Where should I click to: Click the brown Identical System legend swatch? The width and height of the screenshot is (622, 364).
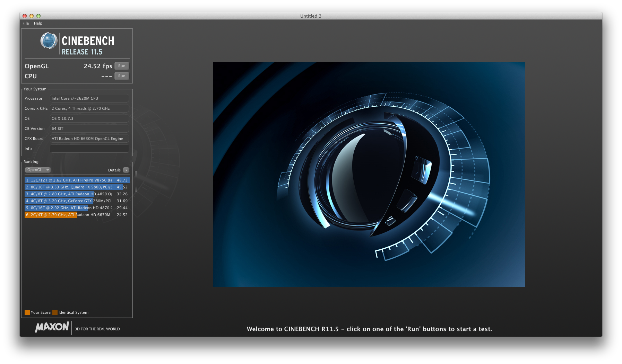tap(55, 312)
